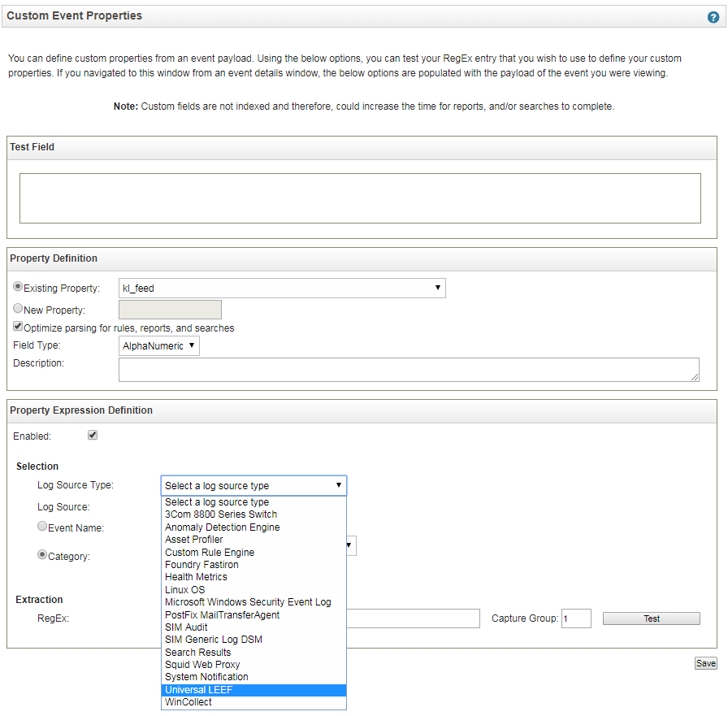Select the New Property radio button
Image resolution: width=728 pixels, height=716 pixels.
coord(17,307)
